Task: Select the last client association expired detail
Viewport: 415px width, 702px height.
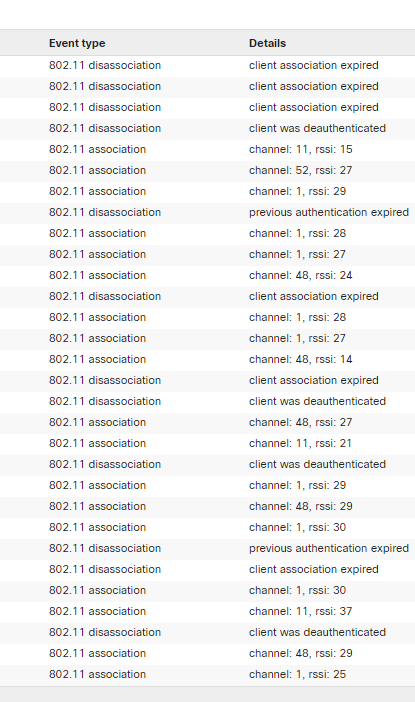Action: point(313,569)
